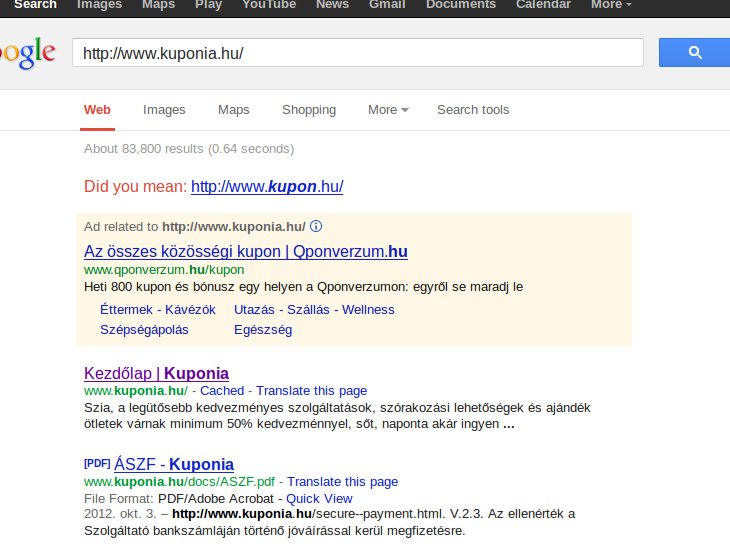Click the www.kuponia.hu/docs/ASZF.pdf green URL

coord(179,481)
